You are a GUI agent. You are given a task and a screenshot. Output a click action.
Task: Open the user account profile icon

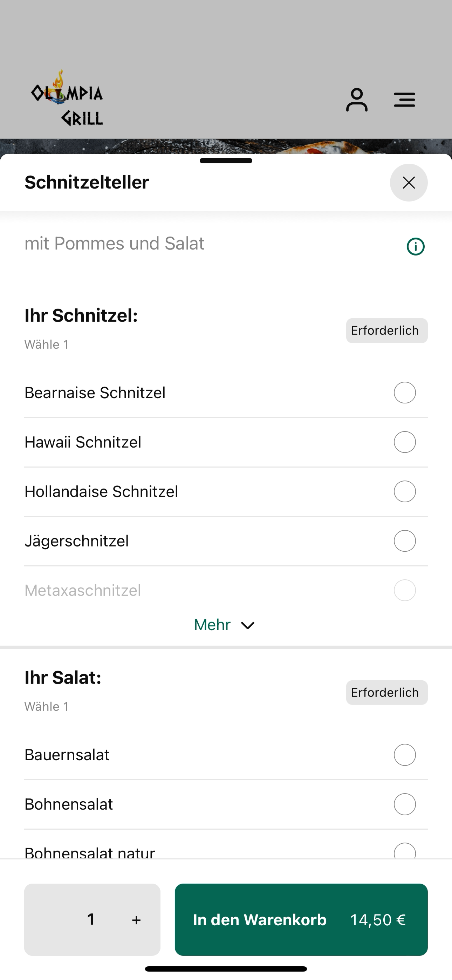click(x=356, y=100)
